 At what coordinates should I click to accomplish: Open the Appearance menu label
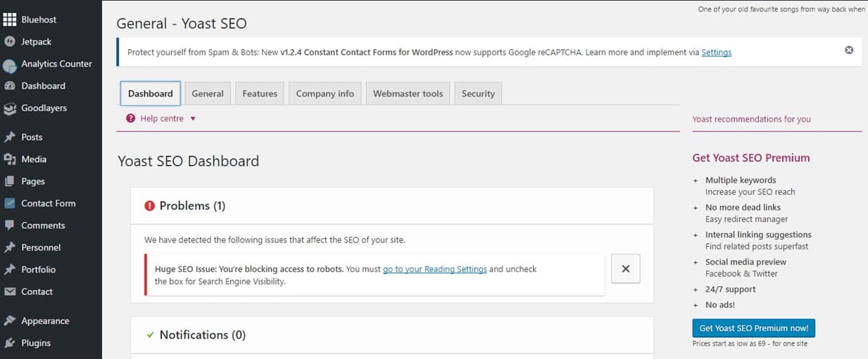(x=45, y=321)
